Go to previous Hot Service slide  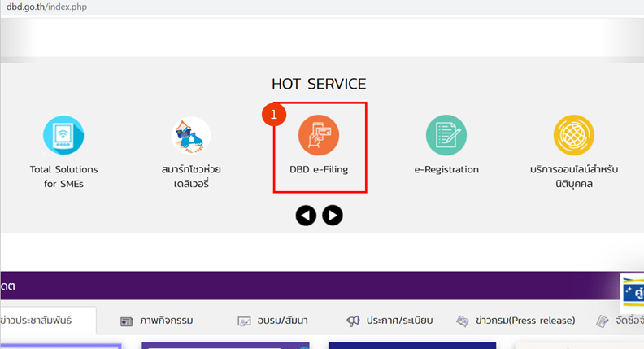tap(306, 216)
